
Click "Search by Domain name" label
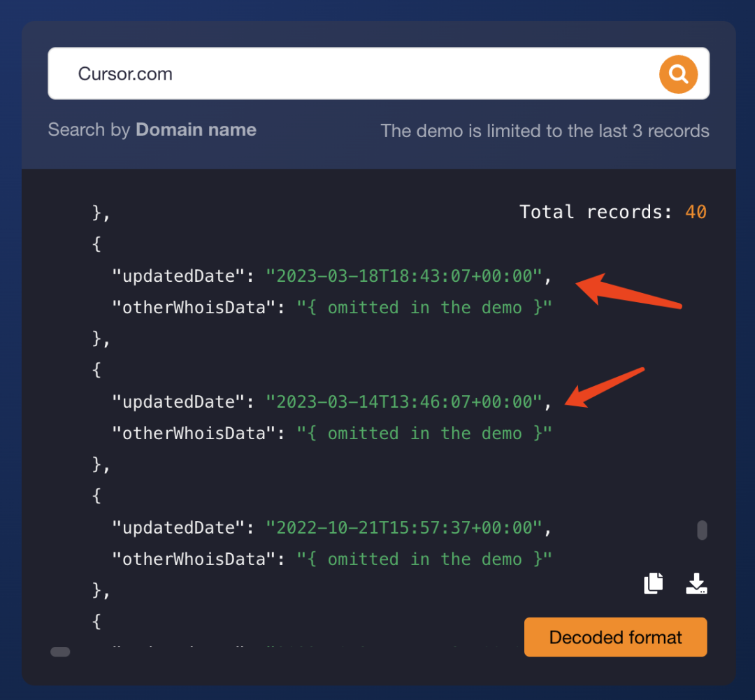152,129
